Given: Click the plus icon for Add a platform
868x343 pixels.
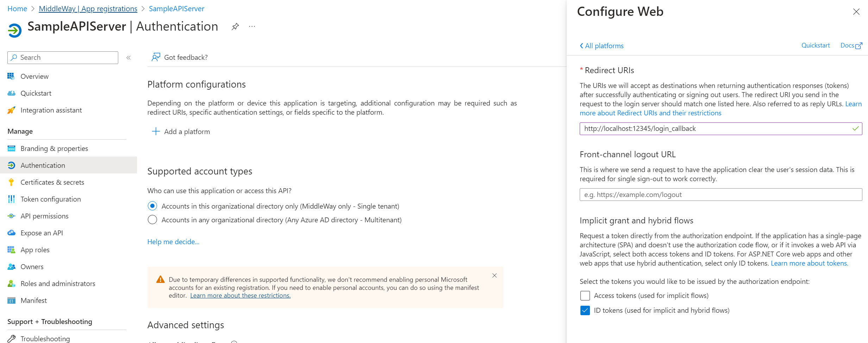Looking at the screenshot, I should pyautogui.click(x=156, y=132).
